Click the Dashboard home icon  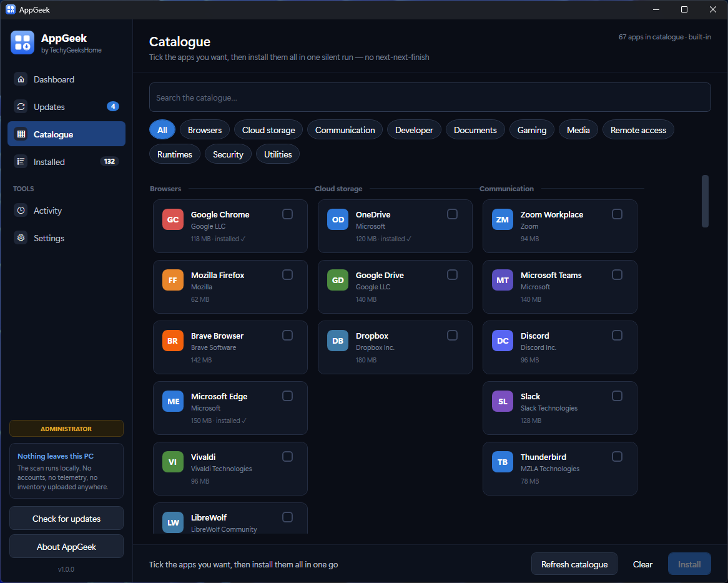[21, 79]
